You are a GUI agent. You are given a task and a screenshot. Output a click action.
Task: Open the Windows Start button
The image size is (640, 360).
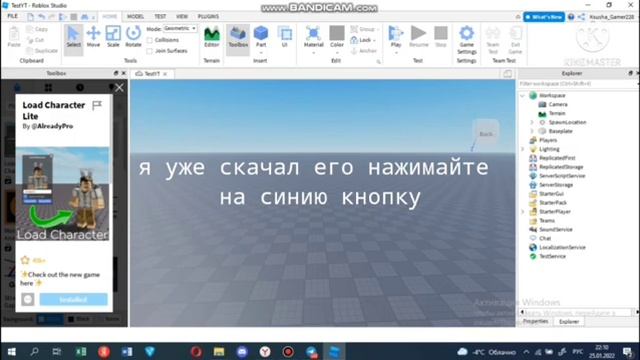point(12,351)
